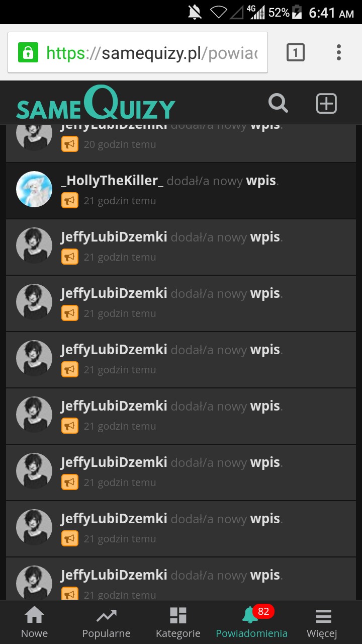The width and height of the screenshot is (362, 644).
Task: Tap the green secure padlock icon
Action: 28,52
